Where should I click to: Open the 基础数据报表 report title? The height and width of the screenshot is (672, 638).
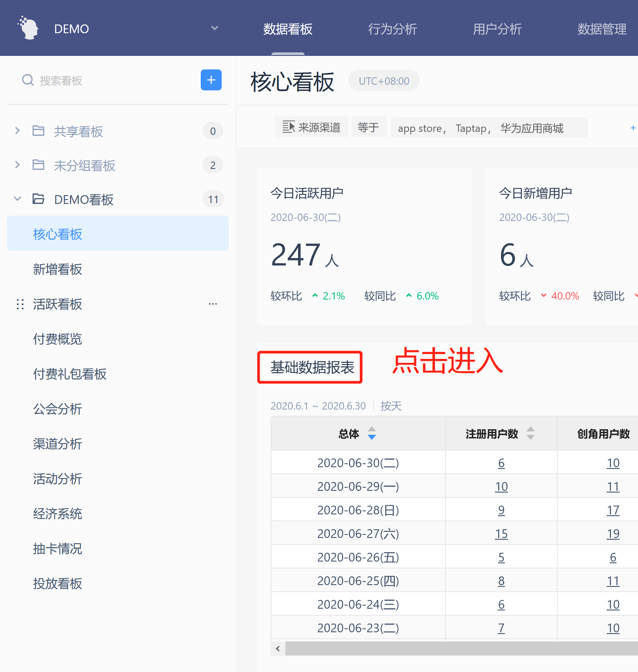[312, 367]
